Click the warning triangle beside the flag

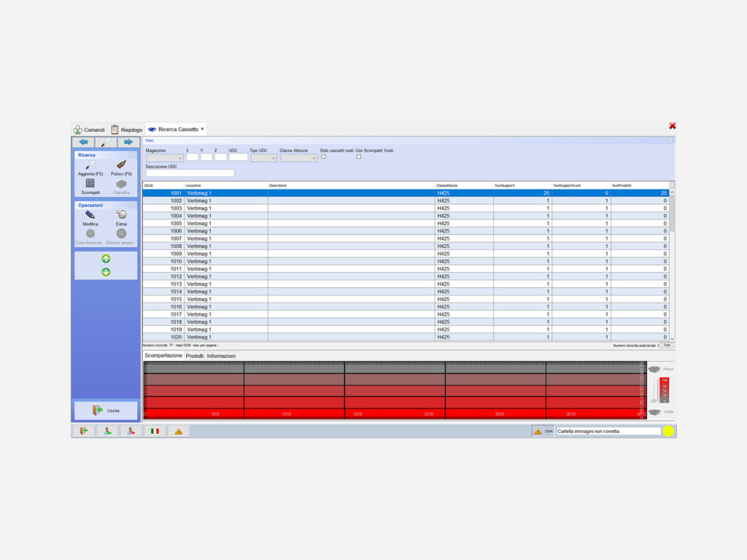tap(179, 432)
